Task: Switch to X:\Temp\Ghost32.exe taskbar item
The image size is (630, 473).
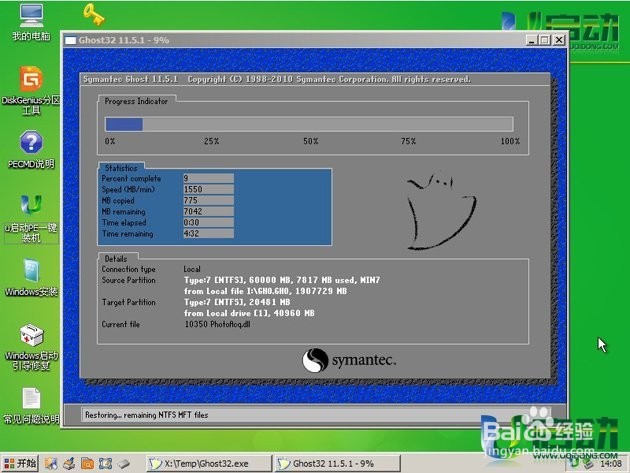Action: pyautogui.click(x=209, y=463)
